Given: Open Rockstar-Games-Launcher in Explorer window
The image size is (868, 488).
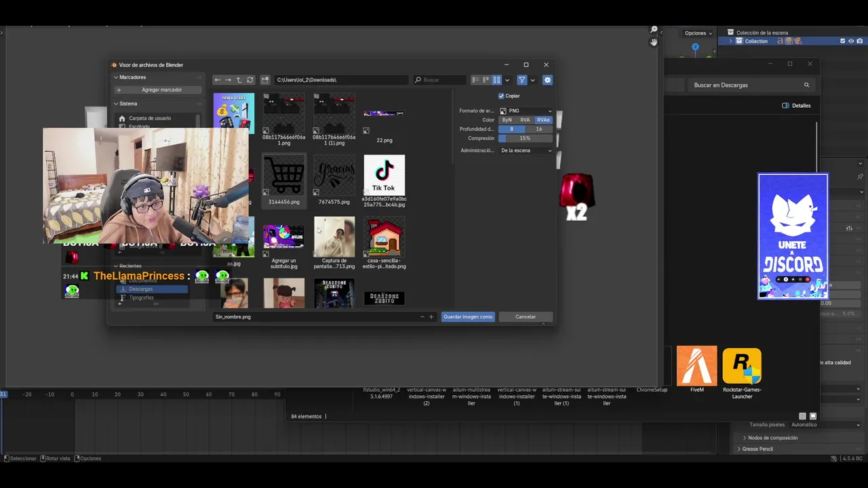Looking at the screenshot, I should [742, 373].
